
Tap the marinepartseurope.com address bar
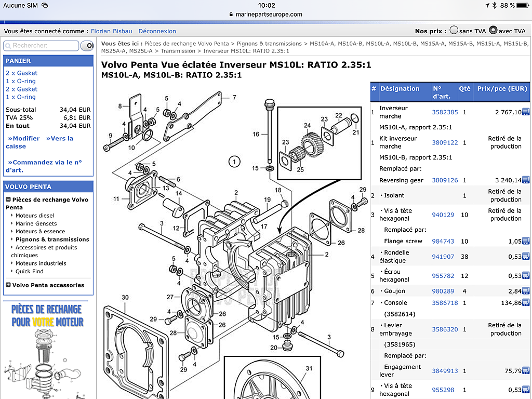(266, 14)
